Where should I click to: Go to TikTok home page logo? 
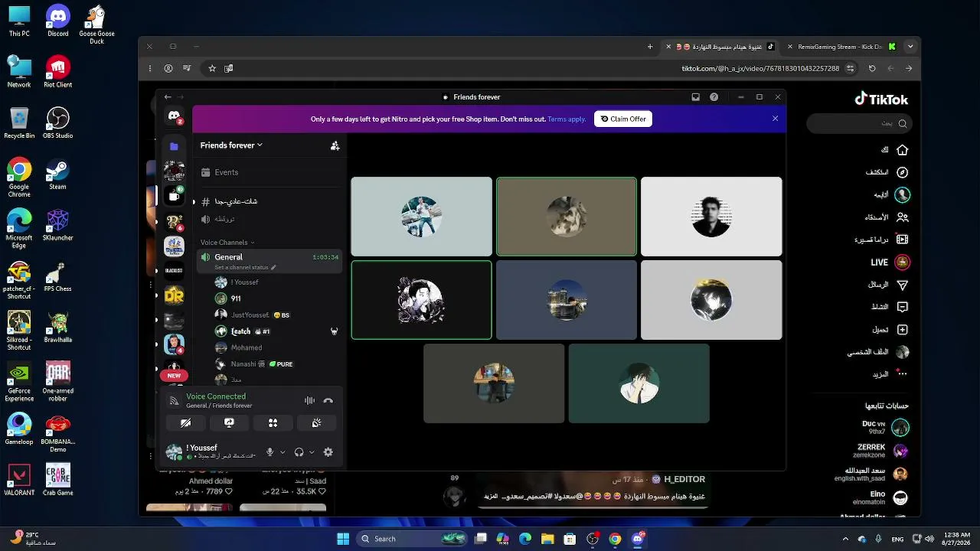[881, 99]
